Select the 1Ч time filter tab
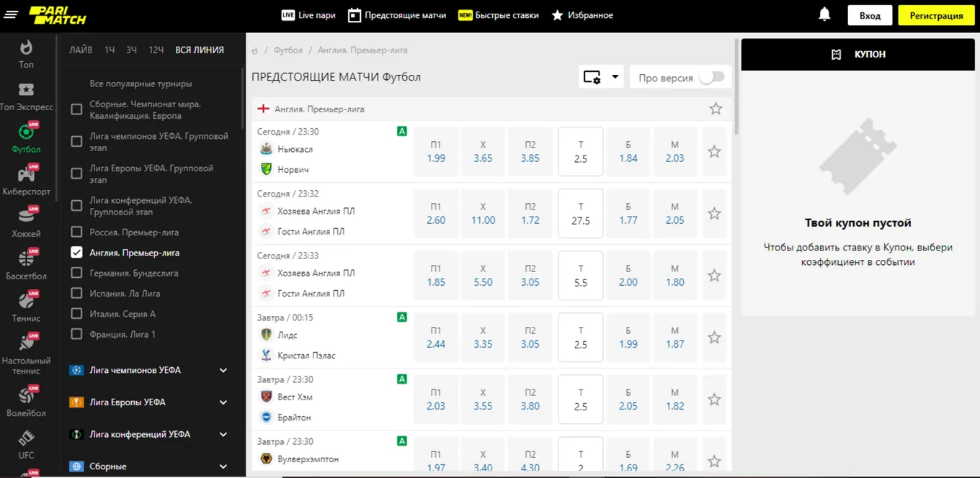 coord(110,50)
